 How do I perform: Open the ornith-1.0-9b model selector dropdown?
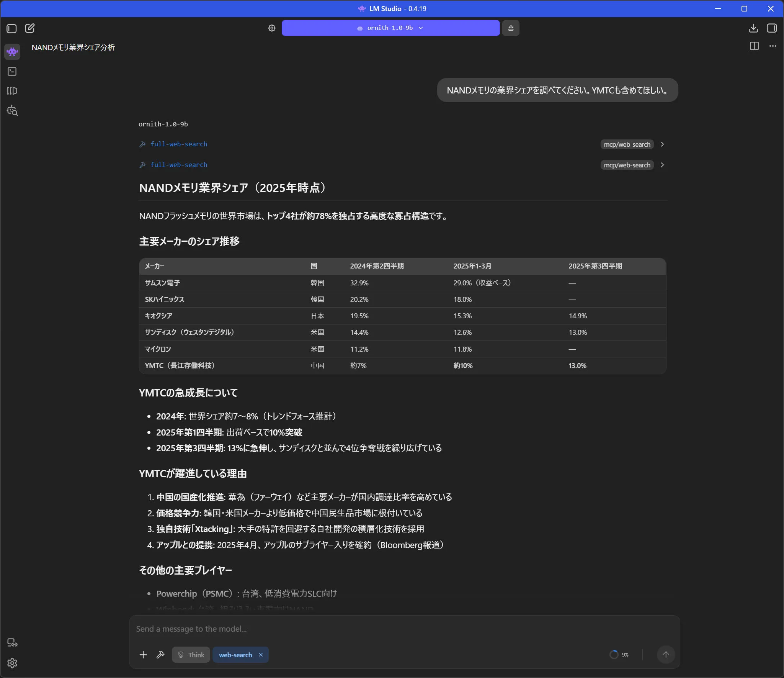(x=390, y=28)
